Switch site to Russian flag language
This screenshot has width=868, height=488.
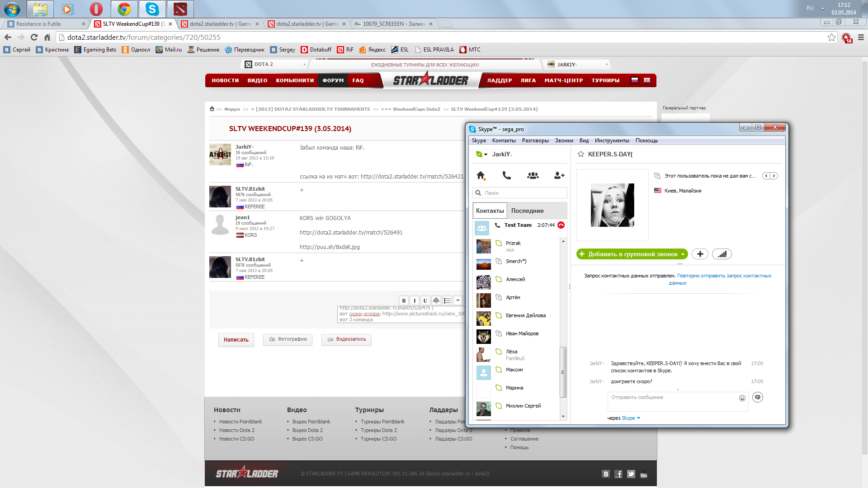[x=635, y=80]
